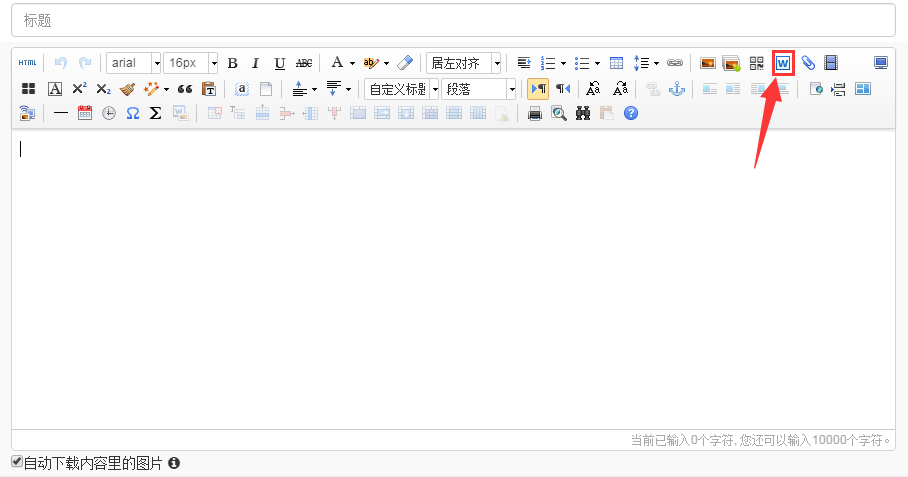Screen dimensions: 908x477
Task: Open help via blue question mark
Action: (x=631, y=114)
